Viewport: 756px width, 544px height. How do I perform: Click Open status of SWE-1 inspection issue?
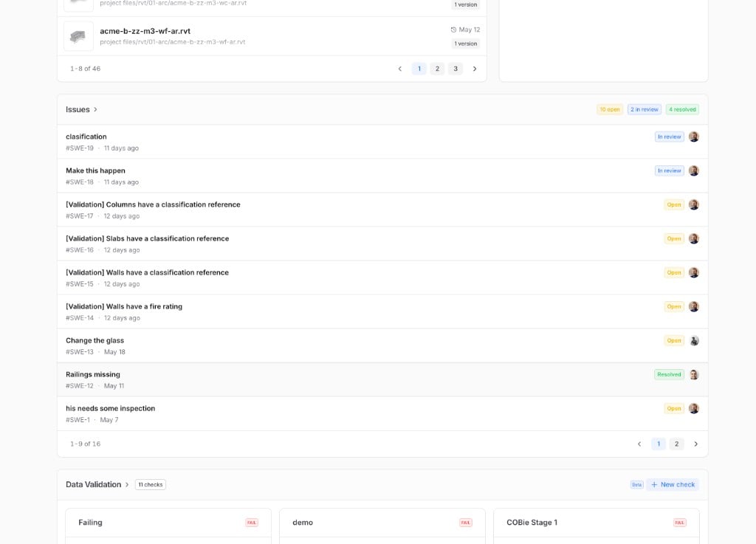click(674, 409)
